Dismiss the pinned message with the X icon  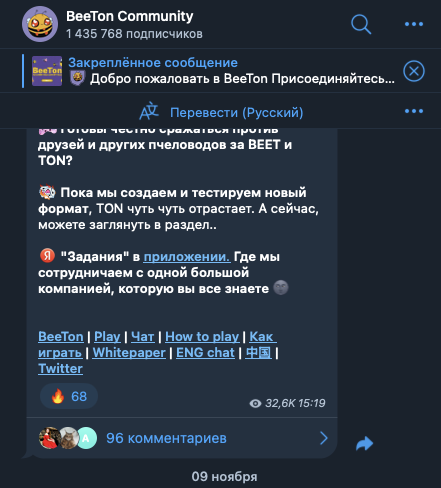414,71
